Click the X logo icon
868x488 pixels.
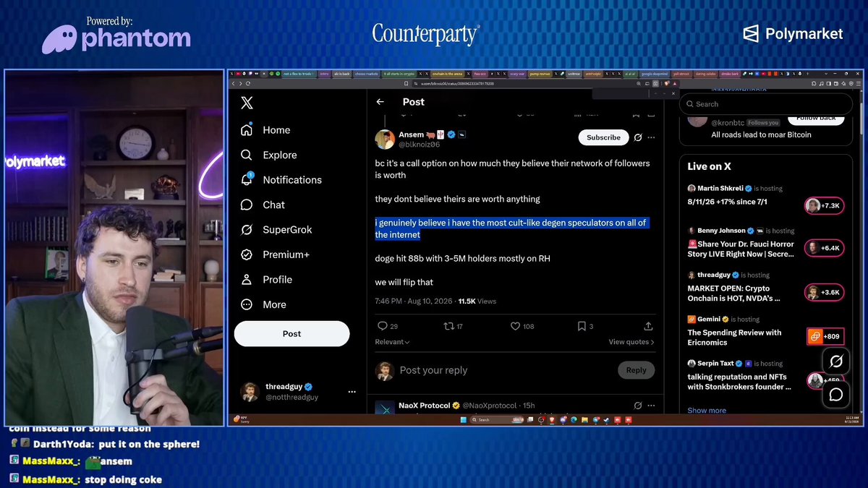pos(247,103)
